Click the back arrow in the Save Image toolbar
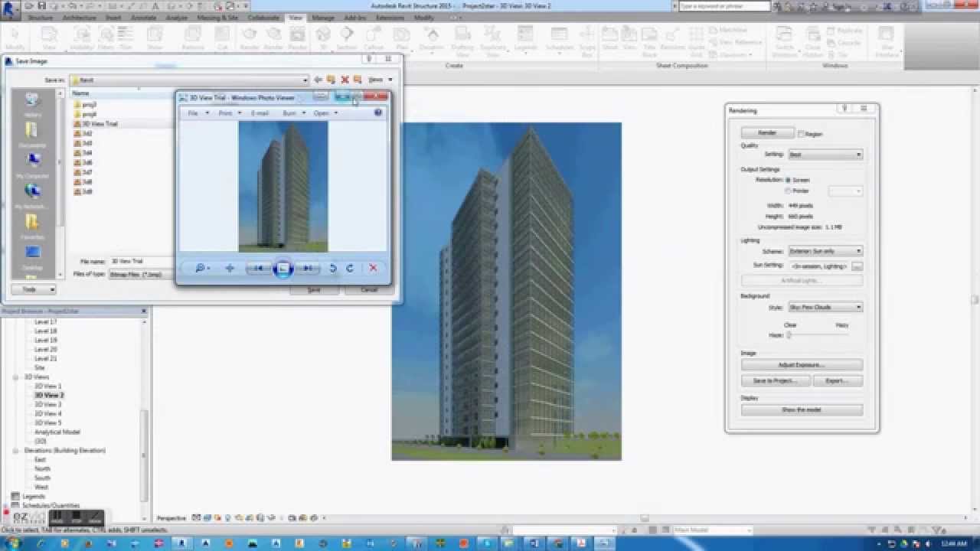980x551 pixels. [318, 79]
